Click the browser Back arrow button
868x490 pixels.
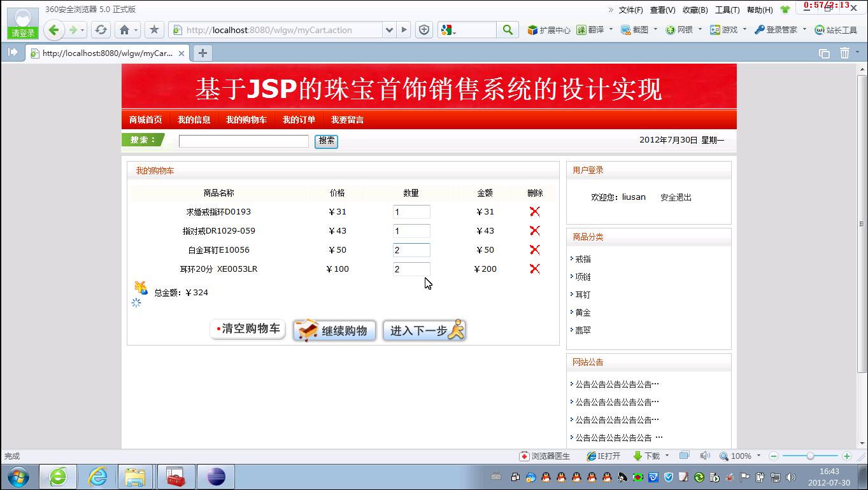point(54,30)
